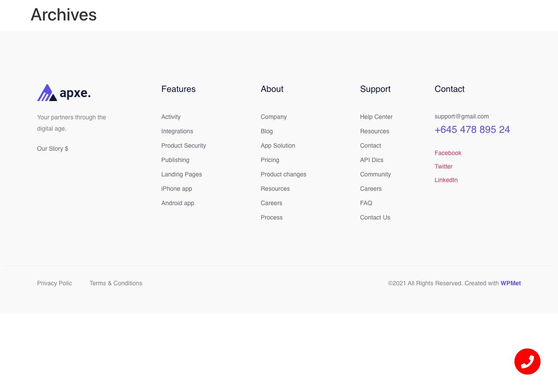558x392 pixels.
Task: Open Resources link under Support
Action: 374,131
